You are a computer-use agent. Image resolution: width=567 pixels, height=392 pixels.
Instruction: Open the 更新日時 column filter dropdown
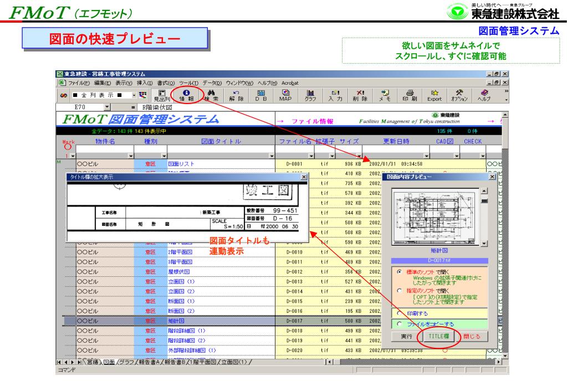click(x=426, y=156)
